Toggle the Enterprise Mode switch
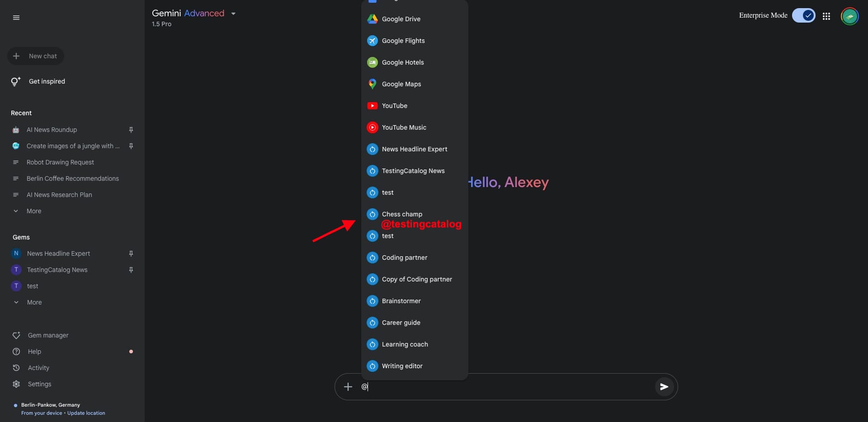The width and height of the screenshot is (868, 422). tap(803, 15)
